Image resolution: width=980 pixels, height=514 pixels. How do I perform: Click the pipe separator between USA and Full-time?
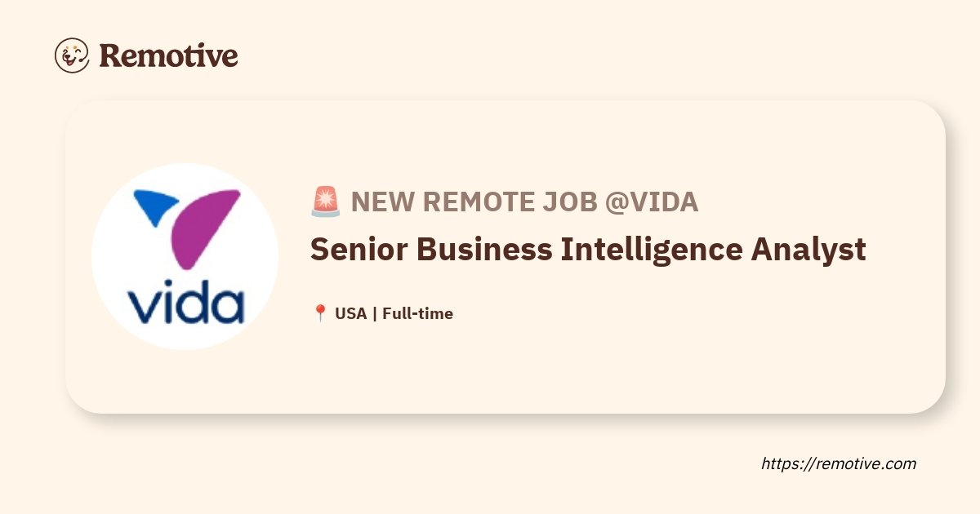375,313
